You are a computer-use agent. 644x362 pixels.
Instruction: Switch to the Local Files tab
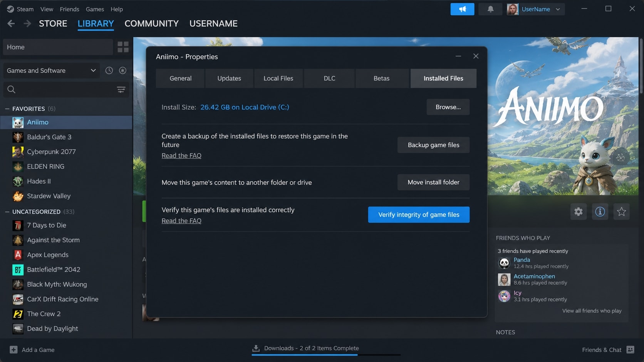278,78
